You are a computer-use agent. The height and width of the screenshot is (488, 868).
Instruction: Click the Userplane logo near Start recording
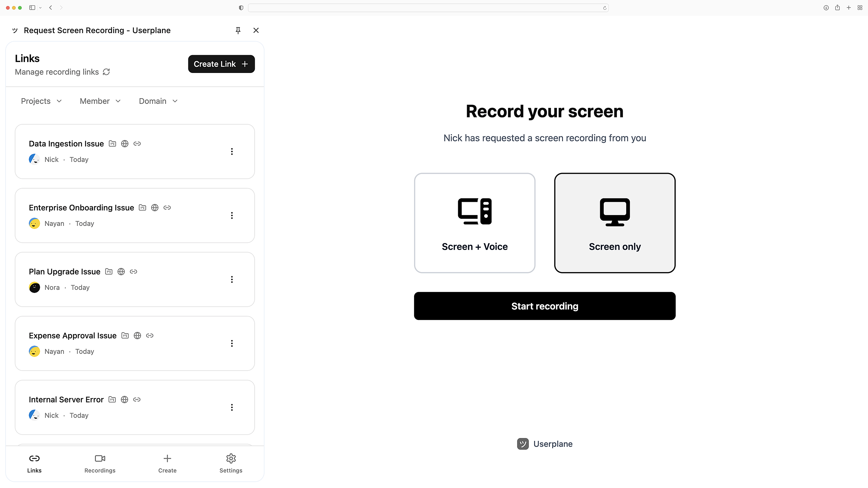pyautogui.click(x=522, y=443)
